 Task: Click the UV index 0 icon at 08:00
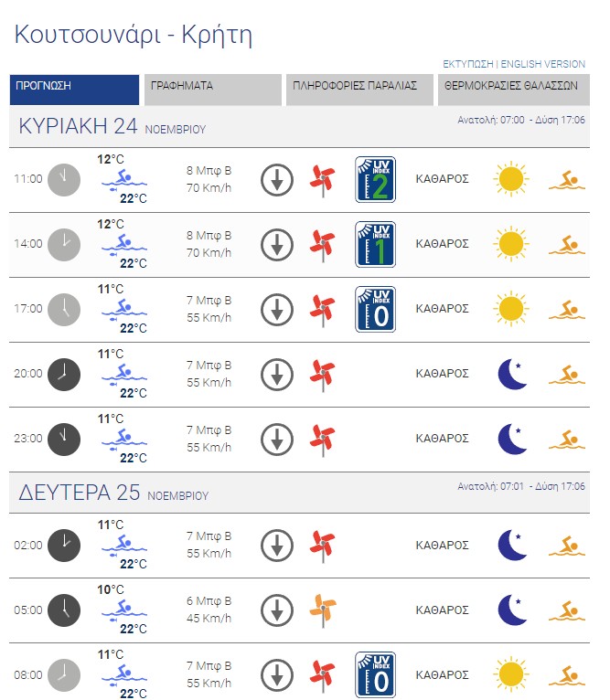tap(375, 674)
